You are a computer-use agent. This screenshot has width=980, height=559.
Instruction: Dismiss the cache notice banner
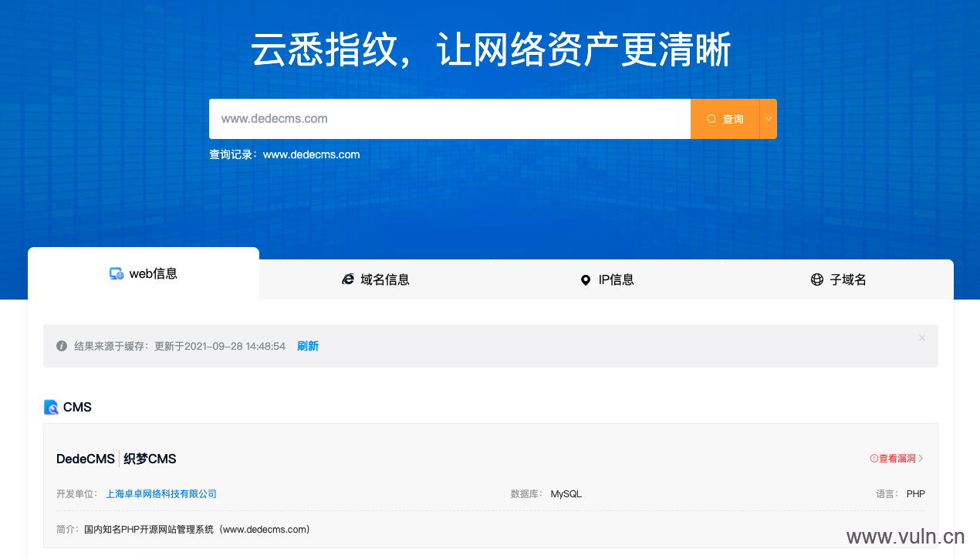[x=921, y=338]
